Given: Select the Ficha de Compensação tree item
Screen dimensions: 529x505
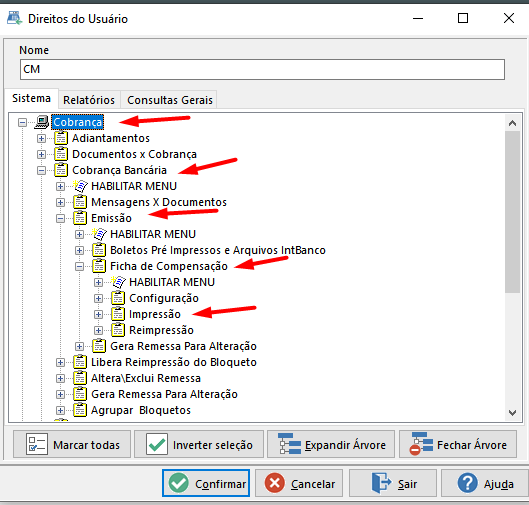Looking at the screenshot, I should 169,266.
